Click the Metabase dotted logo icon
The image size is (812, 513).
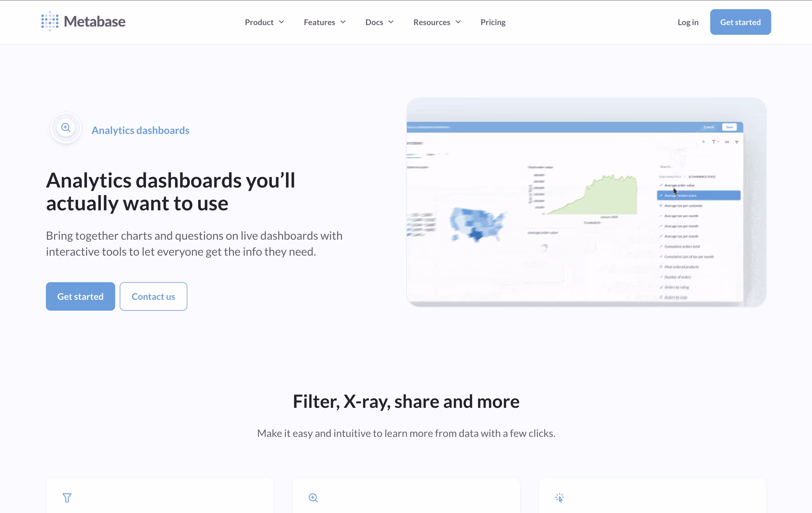[50, 21]
